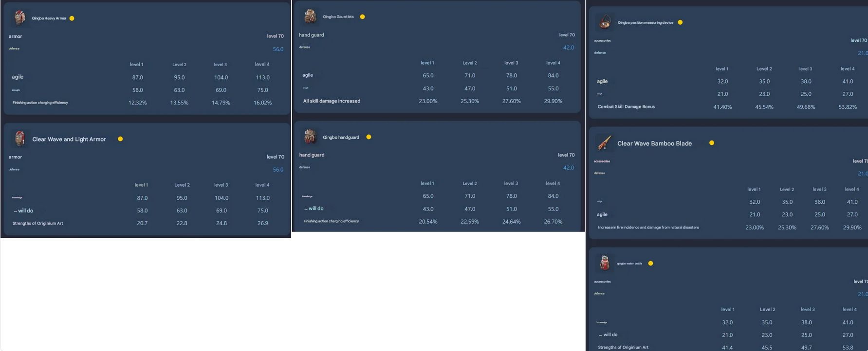Select the Clear Wave and Light Armor title
868x351 pixels.
point(69,139)
